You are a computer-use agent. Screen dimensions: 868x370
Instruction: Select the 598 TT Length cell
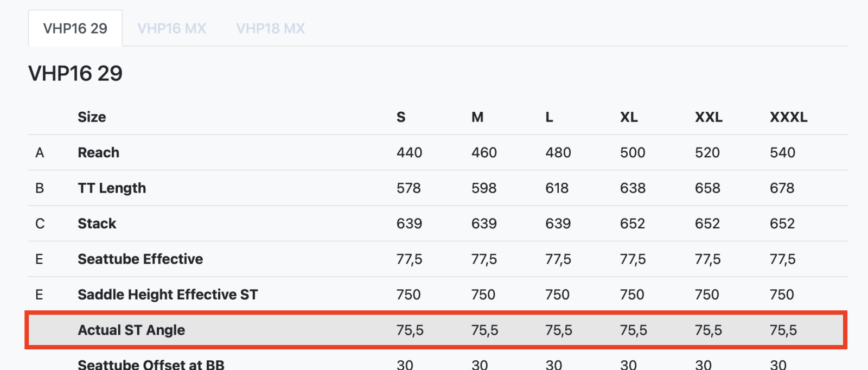point(484,188)
